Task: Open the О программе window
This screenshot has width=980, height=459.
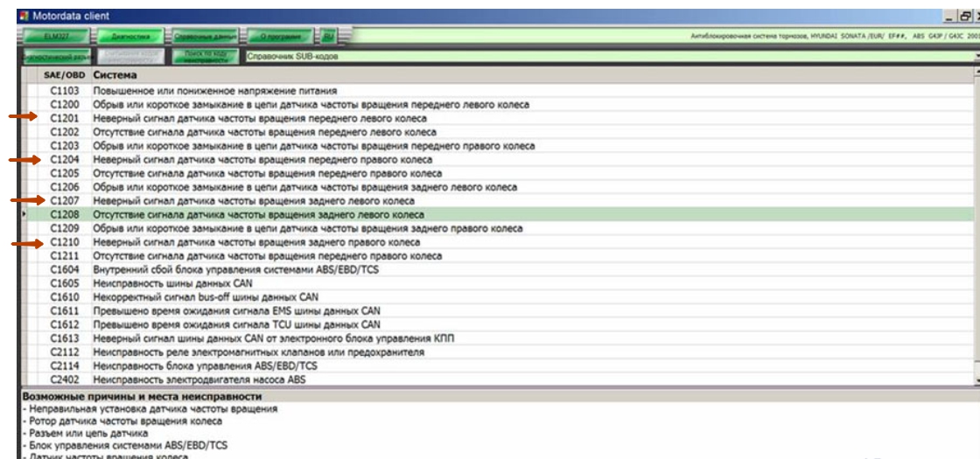Action: [x=280, y=37]
